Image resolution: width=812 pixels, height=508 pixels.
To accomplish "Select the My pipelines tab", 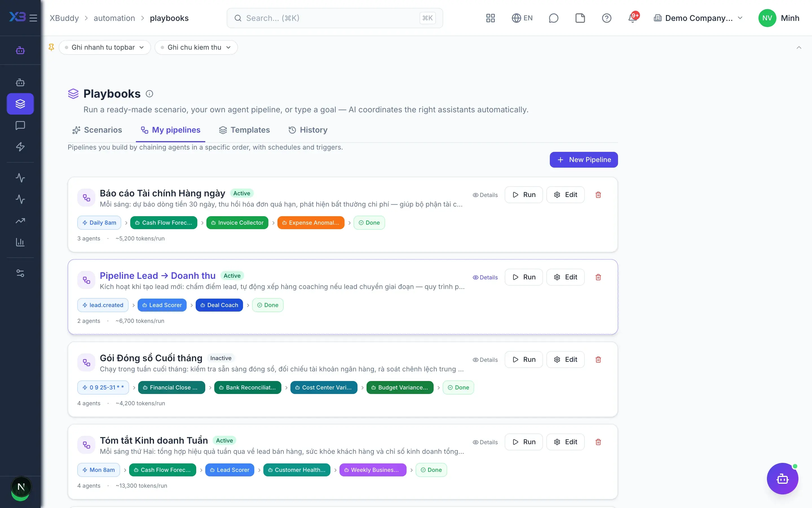I will click(x=171, y=130).
